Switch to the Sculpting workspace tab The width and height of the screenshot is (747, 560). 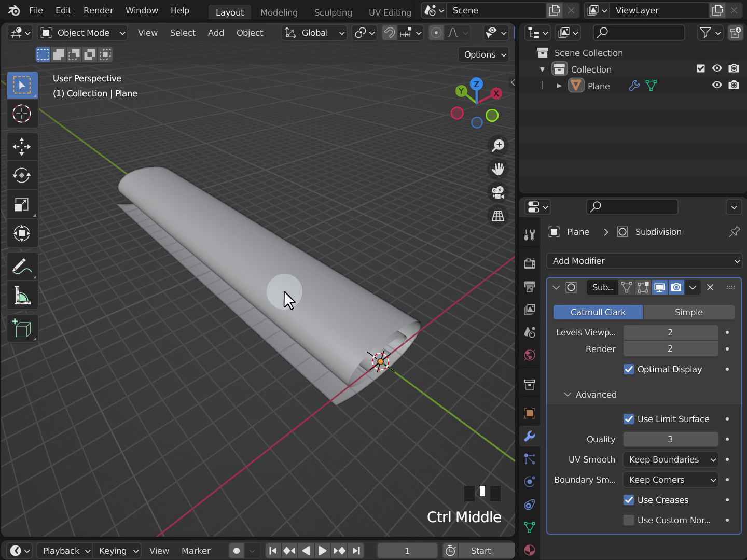(333, 12)
